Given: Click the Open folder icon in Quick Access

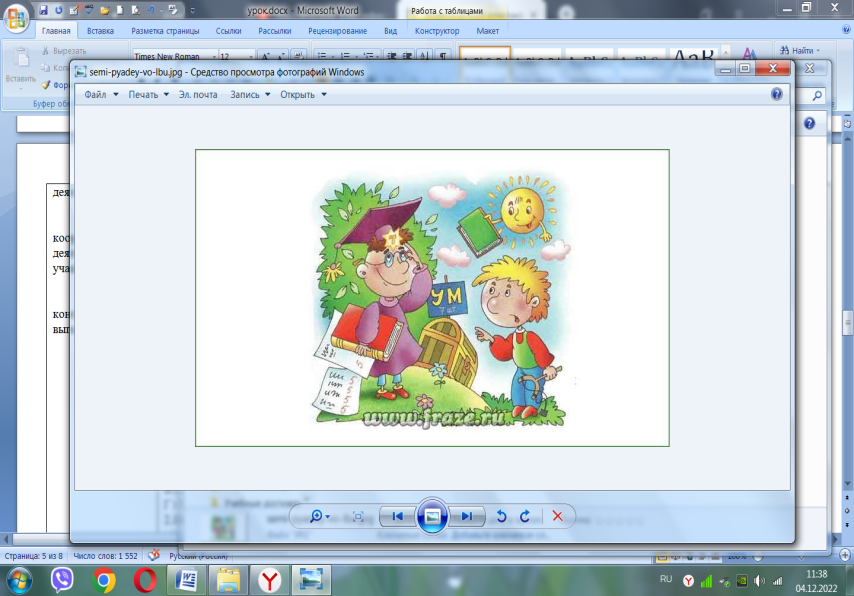Looking at the screenshot, I should click(105, 10).
